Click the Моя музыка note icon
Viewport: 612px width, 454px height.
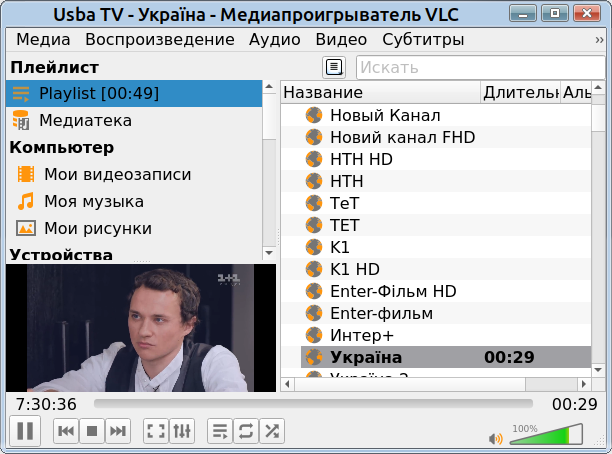26,201
